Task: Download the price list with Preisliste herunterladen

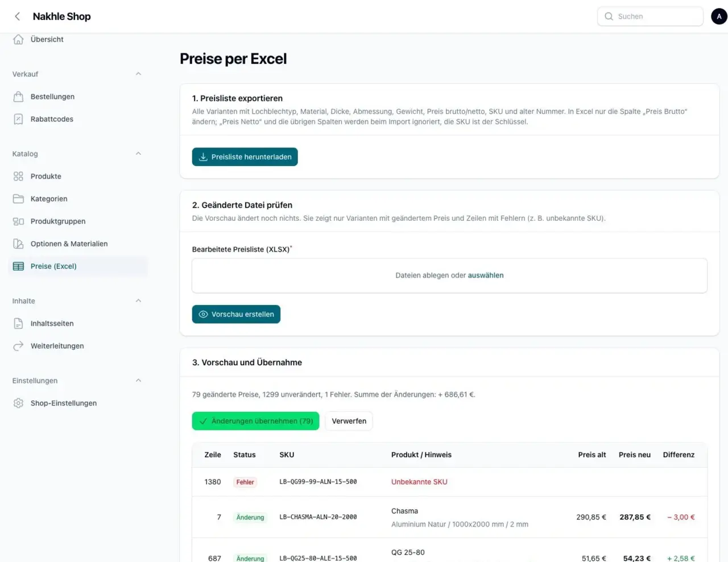Action: coord(245,157)
